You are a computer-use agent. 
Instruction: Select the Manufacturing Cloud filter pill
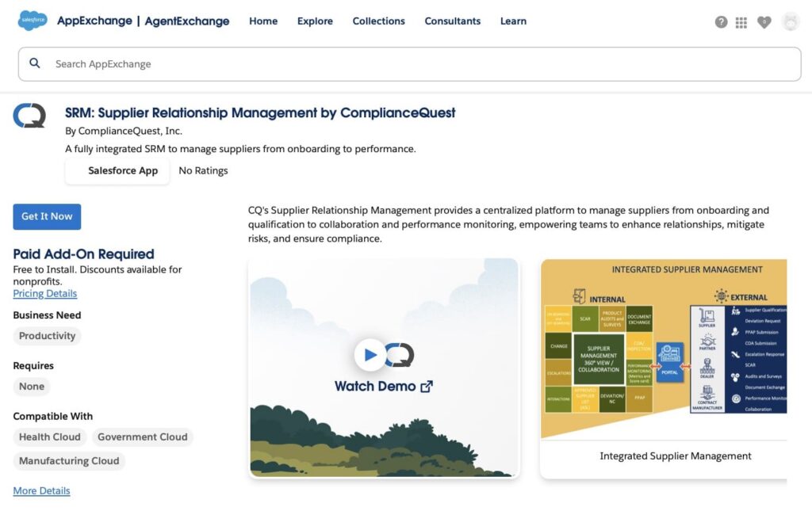(68, 460)
